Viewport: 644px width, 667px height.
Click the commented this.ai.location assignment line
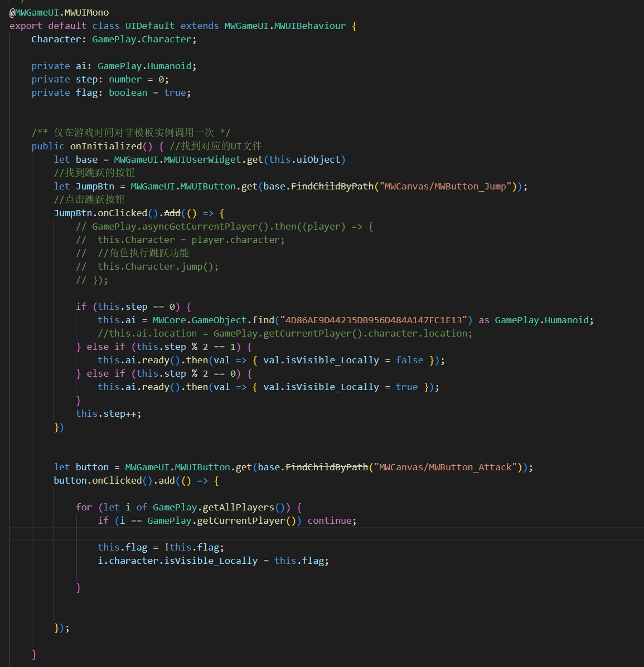(285, 333)
